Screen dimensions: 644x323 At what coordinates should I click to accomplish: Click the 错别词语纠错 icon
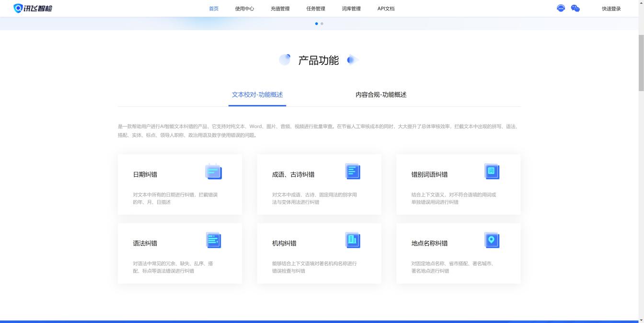click(x=492, y=171)
